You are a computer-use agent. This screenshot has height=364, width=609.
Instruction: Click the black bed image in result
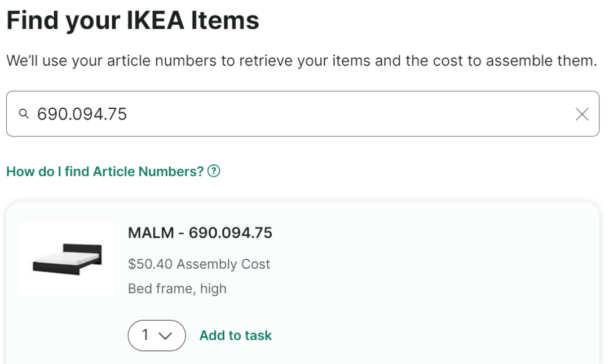coord(68,259)
